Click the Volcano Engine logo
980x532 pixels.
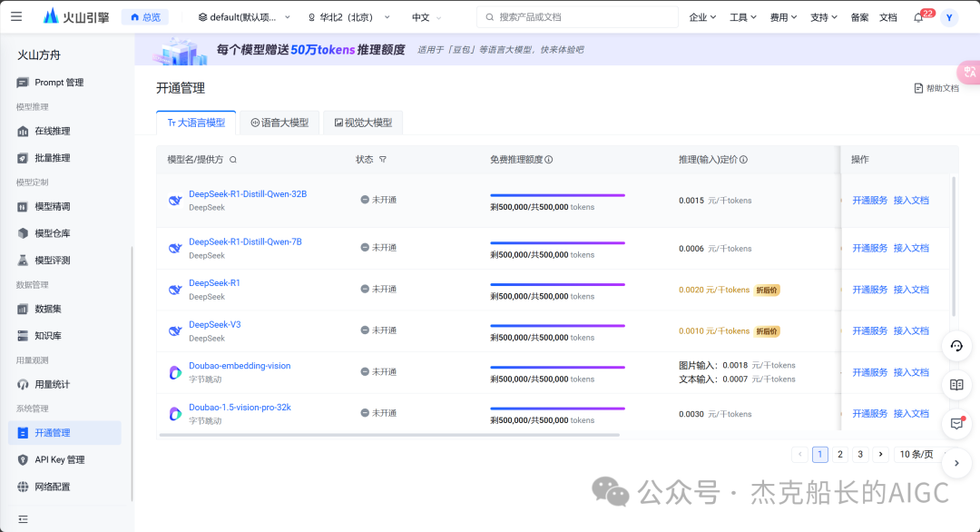[76, 17]
